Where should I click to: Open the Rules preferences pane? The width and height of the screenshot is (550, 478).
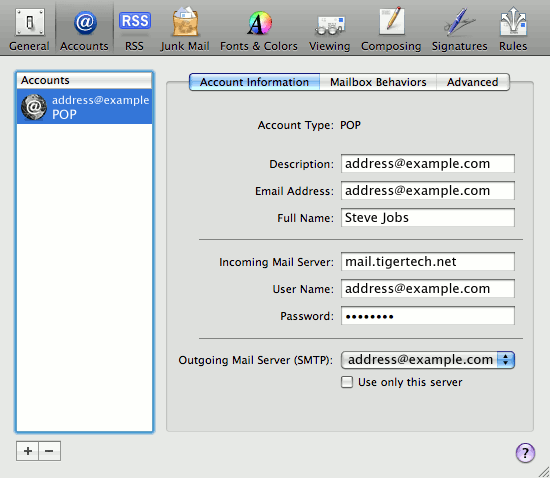tap(513, 30)
